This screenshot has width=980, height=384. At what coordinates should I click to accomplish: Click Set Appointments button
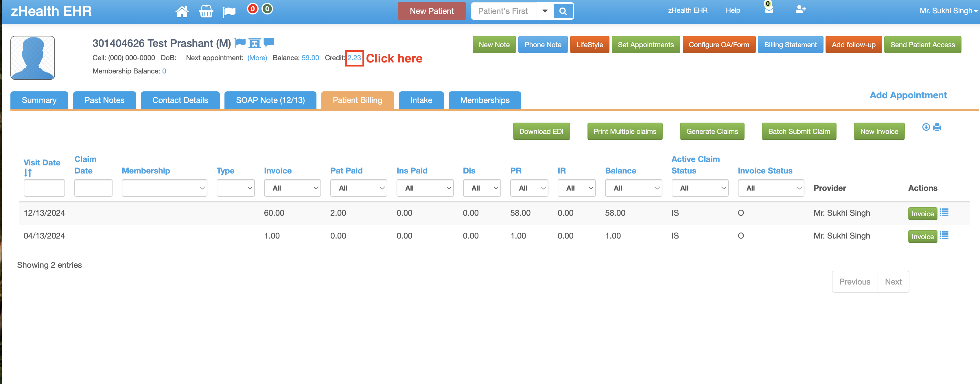coord(646,45)
